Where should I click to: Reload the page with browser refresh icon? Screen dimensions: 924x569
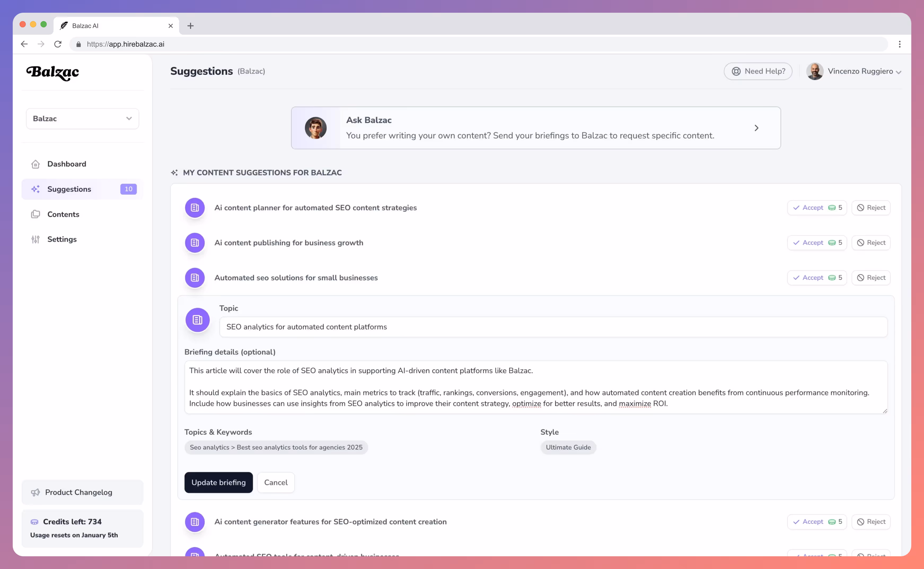click(x=58, y=44)
